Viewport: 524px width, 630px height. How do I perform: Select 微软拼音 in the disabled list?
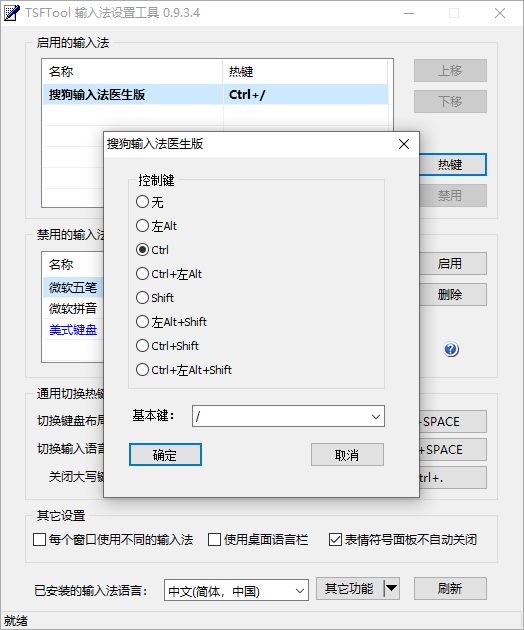(73, 309)
